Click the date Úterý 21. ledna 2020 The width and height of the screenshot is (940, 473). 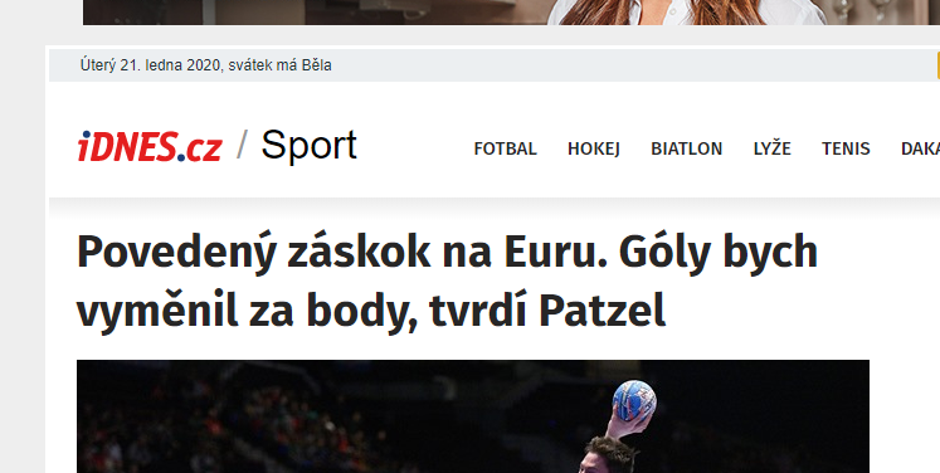pos(150,65)
